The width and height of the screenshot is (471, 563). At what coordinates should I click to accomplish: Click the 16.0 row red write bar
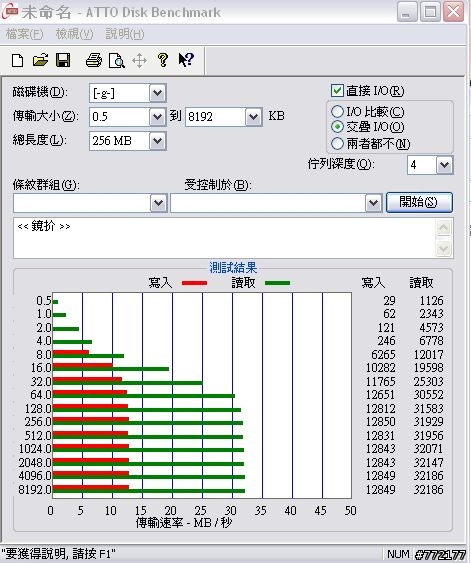[x=83, y=365]
